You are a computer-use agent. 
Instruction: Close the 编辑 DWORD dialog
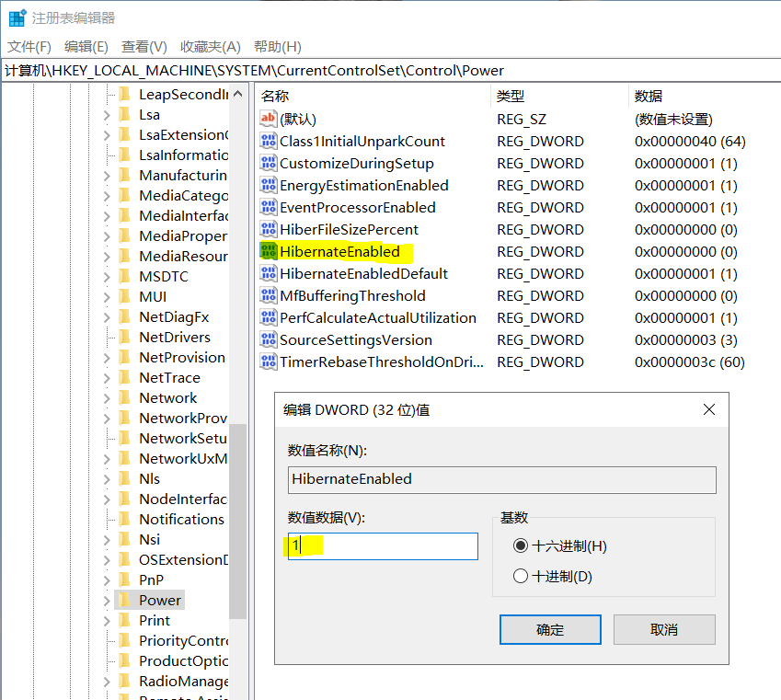tap(708, 409)
